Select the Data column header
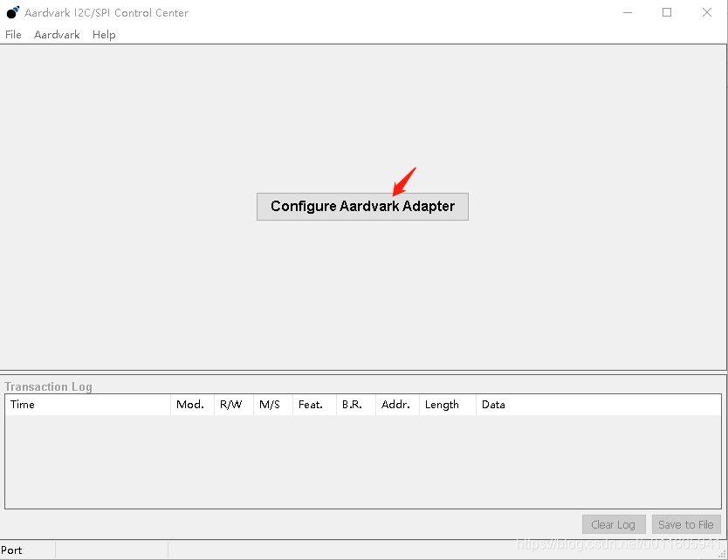This screenshot has width=728, height=560. coord(599,405)
